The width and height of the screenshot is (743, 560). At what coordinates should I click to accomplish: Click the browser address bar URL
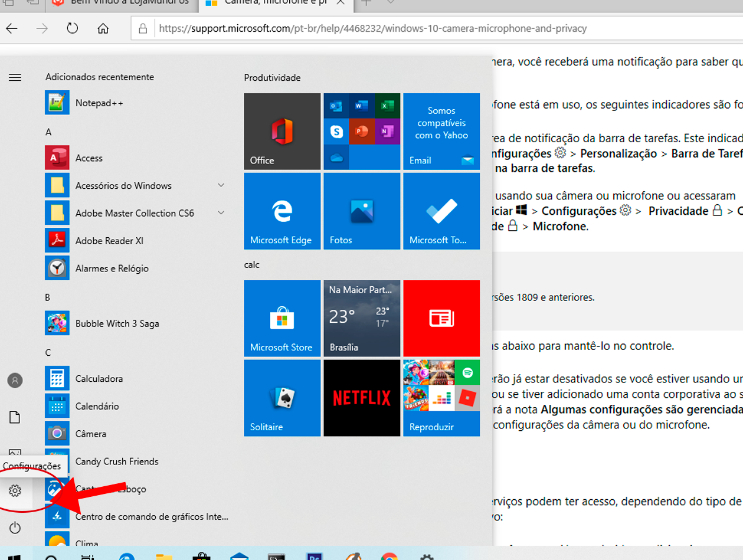[372, 28]
